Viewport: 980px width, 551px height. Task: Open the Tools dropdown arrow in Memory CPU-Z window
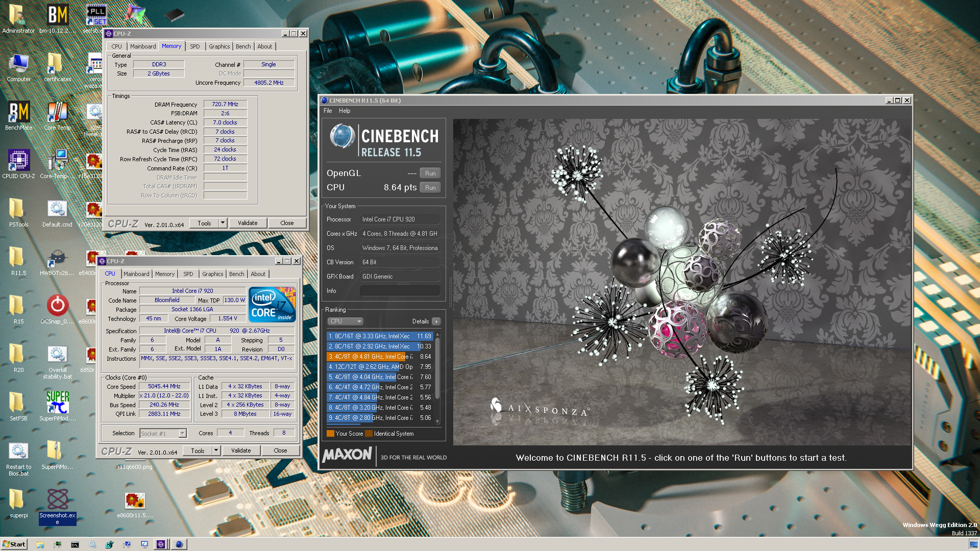click(x=223, y=223)
